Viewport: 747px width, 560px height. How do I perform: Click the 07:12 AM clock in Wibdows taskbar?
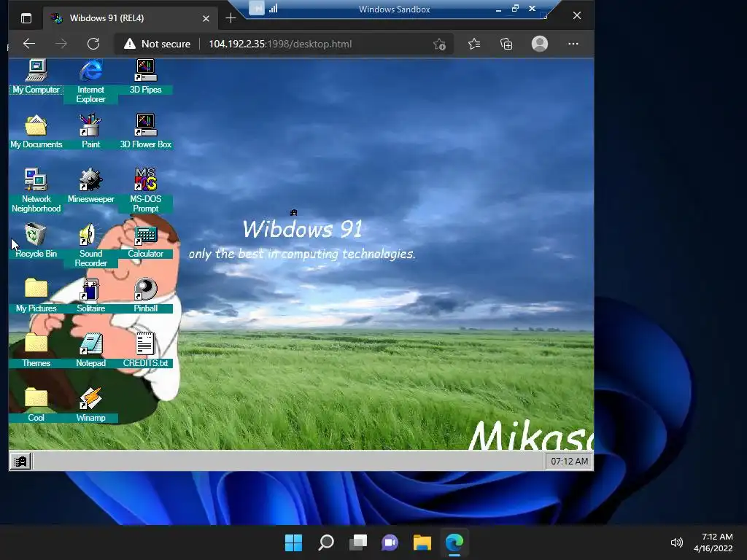569,461
